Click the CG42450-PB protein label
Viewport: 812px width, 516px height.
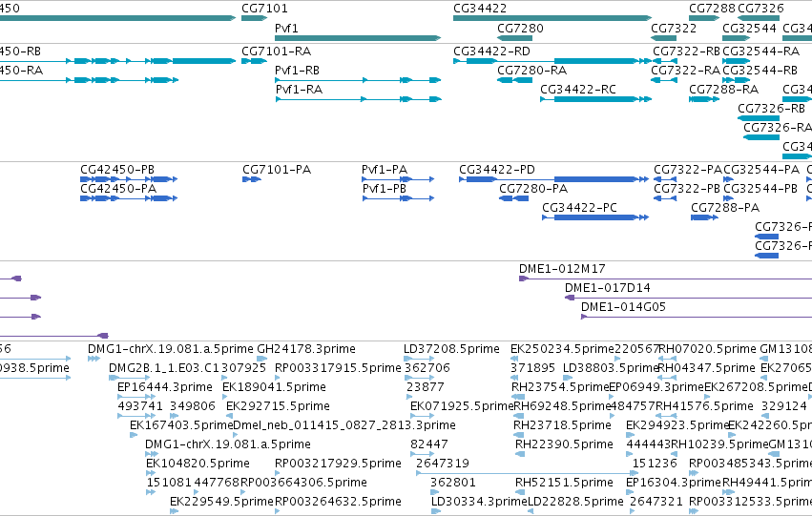[117, 170]
